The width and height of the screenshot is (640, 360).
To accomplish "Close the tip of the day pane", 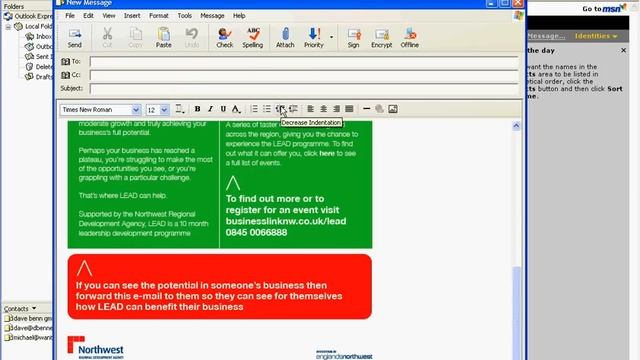I will point(623,50).
